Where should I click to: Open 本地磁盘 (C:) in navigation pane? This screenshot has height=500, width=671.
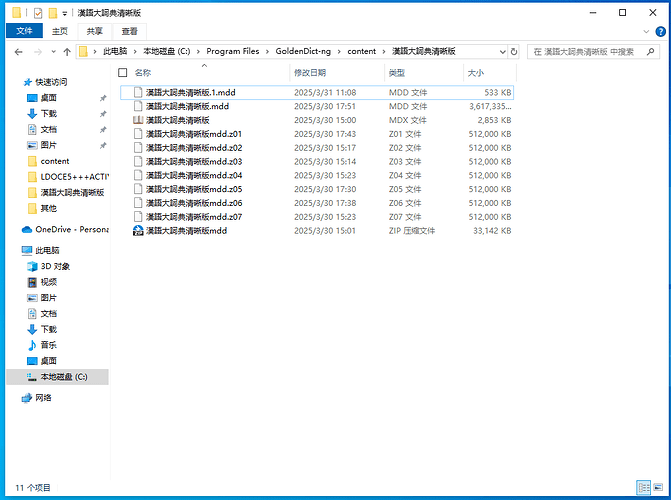click(64, 377)
